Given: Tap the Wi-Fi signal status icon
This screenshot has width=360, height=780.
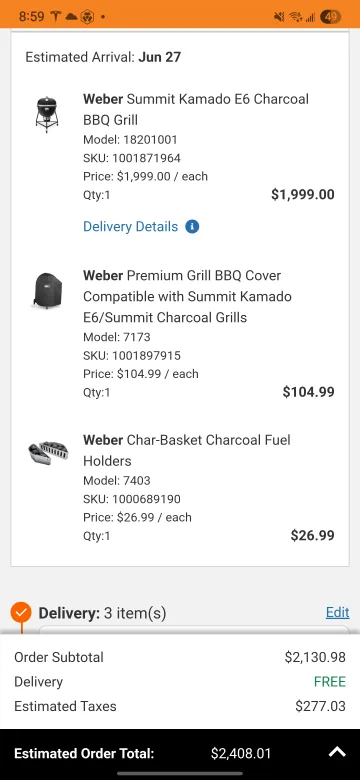Looking at the screenshot, I should pyautogui.click(x=296, y=17).
